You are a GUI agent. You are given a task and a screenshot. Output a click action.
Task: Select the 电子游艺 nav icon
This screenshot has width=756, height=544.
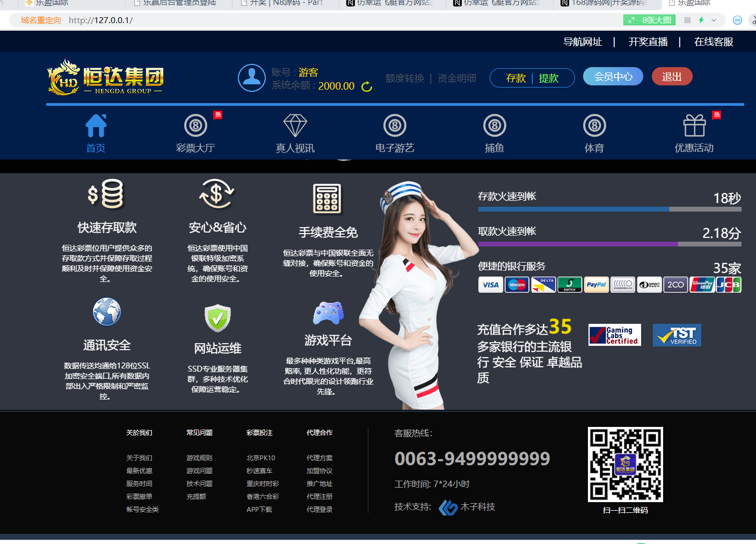pyautogui.click(x=395, y=126)
